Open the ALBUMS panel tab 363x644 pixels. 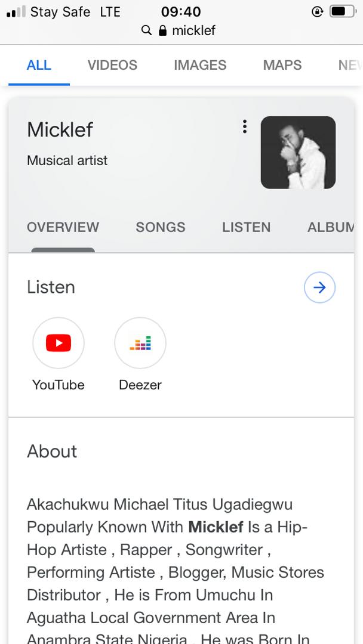click(330, 227)
